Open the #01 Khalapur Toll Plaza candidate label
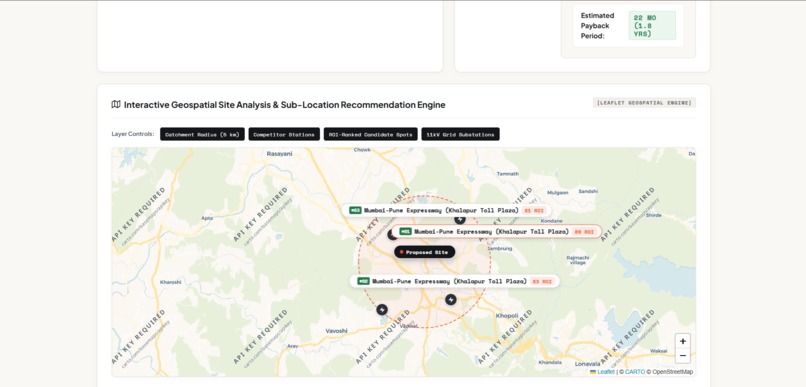 (497, 232)
